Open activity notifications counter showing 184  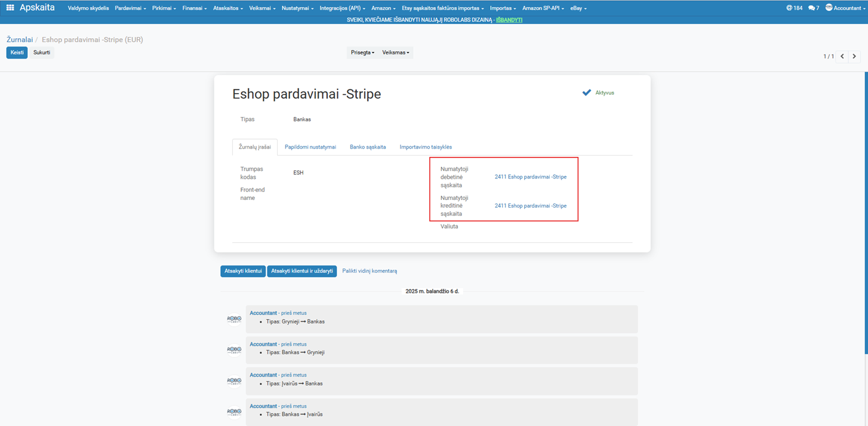(794, 8)
